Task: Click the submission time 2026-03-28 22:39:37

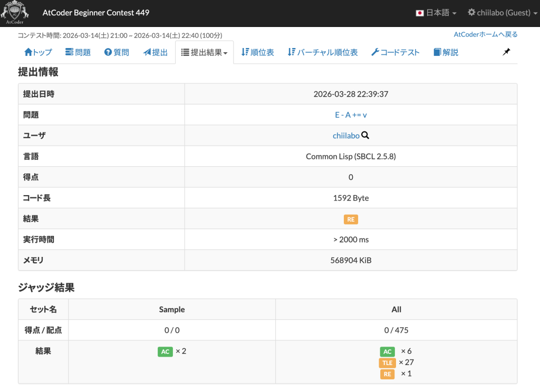Action: (x=351, y=94)
